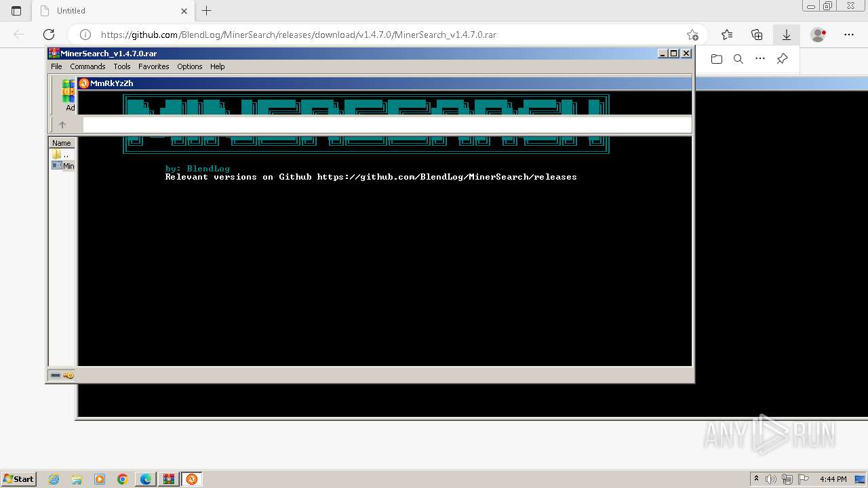Click the WinRAR Add toolbar icon
The width and height of the screenshot is (868, 488).
[69, 95]
